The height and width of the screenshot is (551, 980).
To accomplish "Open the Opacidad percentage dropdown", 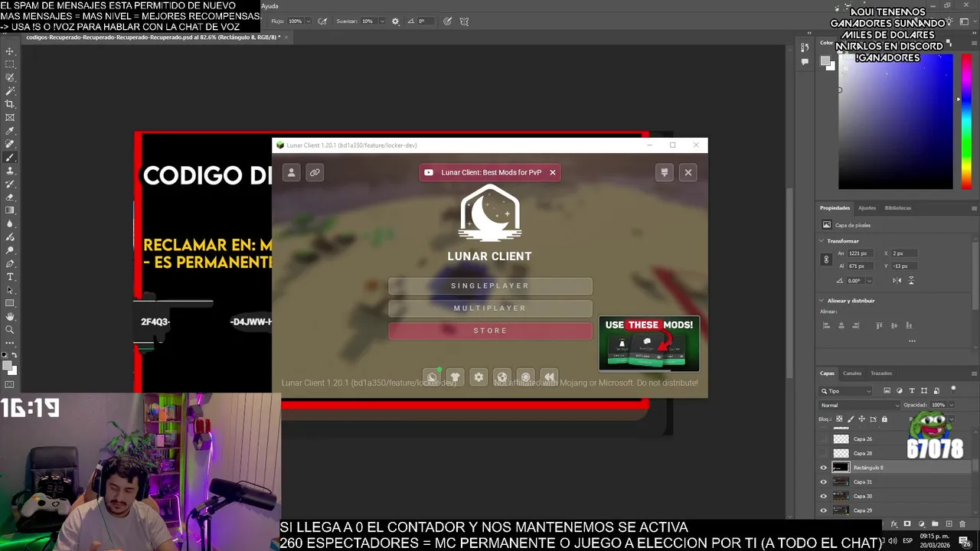I will click(951, 405).
